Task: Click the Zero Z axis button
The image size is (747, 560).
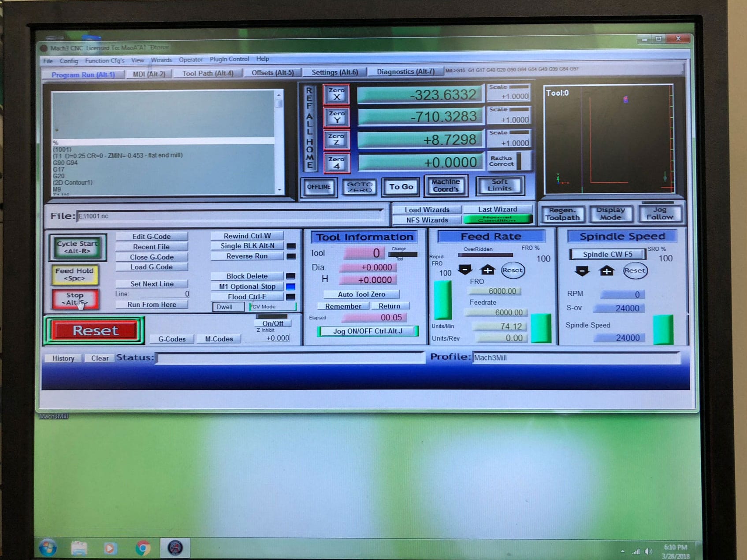Action: point(336,139)
